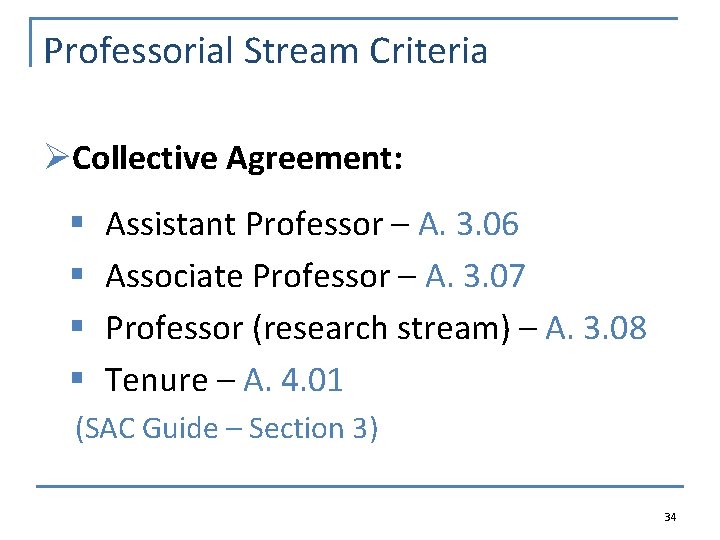Open the A. 3.08 article link
This screenshot has width=720, height=540.
pyautogui.click(x=596, y=328)
